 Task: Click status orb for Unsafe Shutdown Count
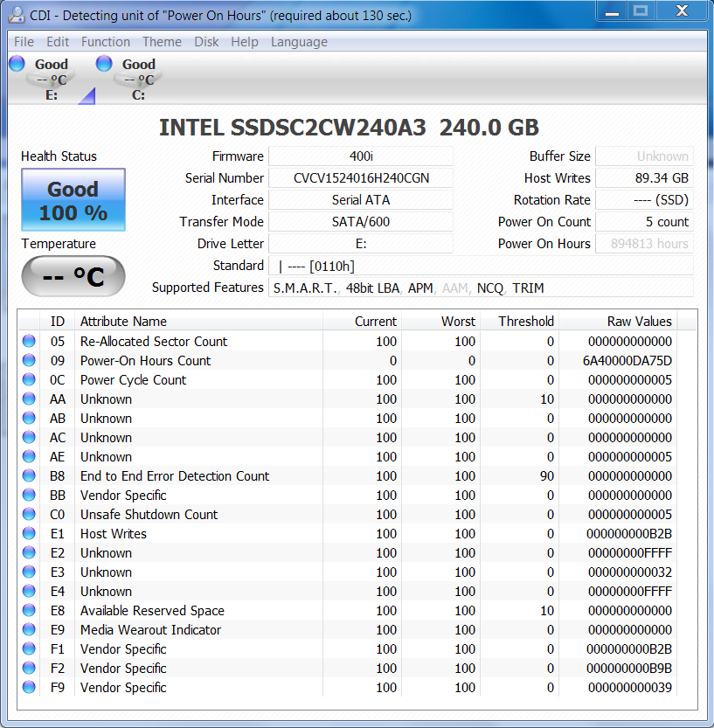tap(30, 515)
